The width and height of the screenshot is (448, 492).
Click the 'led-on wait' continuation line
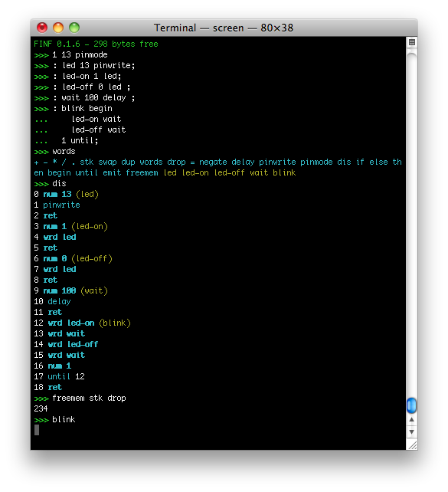pyautogui.click(x=77, y=120)
